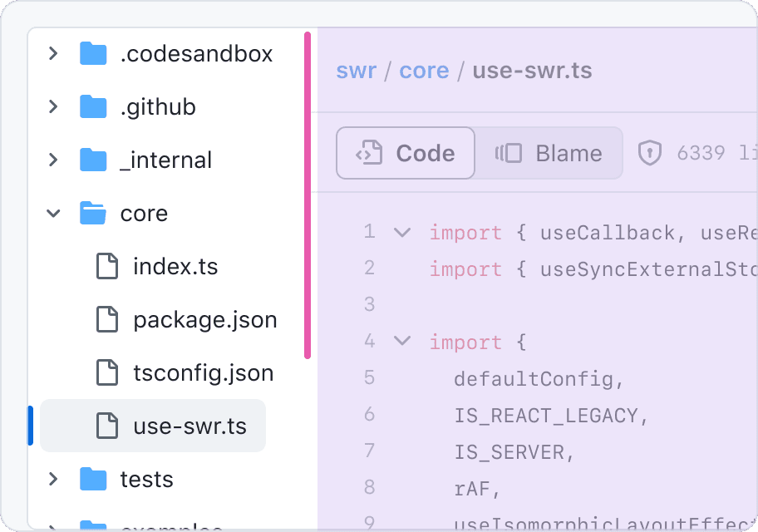Viewport: 758px width, 532px height.
Task: Switch to the Code view tab
Action: pos(406,153)
